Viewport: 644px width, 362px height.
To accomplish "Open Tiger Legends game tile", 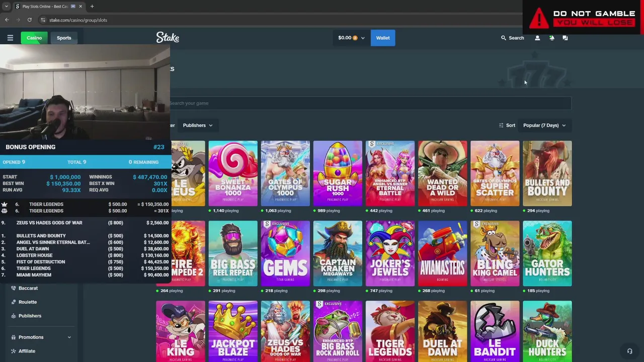I will click(390, 331).
